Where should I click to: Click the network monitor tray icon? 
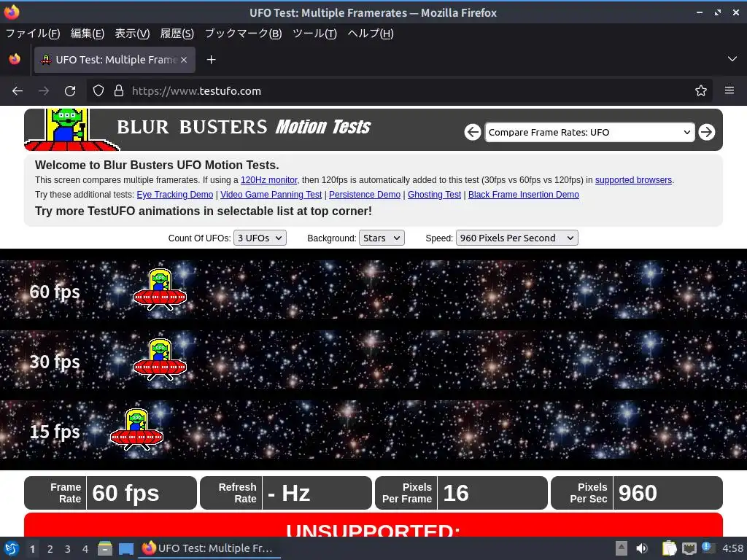pos(689,548)
